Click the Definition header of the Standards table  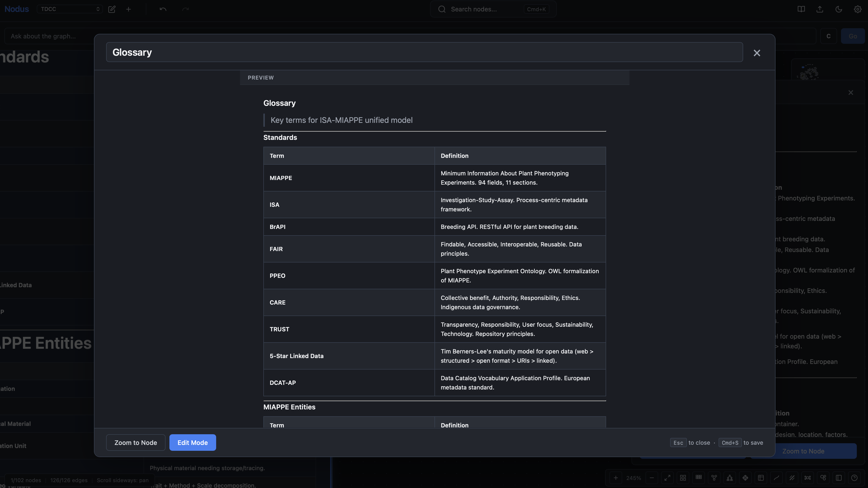(x=520, y=156)
